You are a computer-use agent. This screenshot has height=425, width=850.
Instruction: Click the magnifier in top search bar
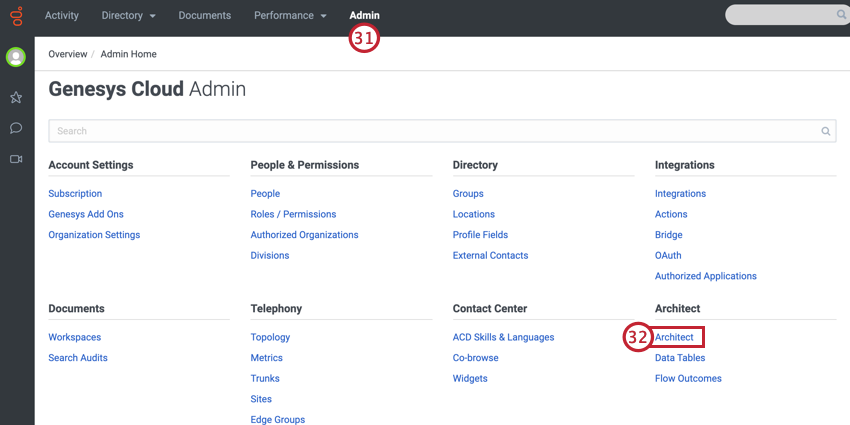841,15
